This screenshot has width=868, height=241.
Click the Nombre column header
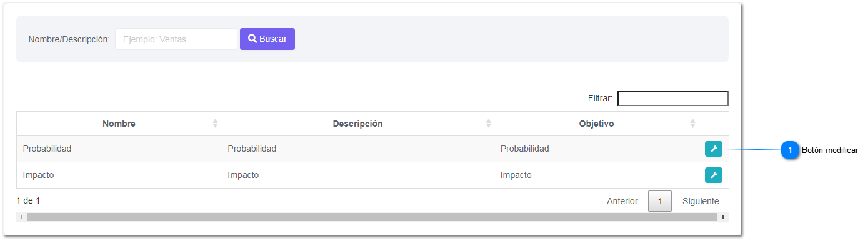(x=119, y=124)
